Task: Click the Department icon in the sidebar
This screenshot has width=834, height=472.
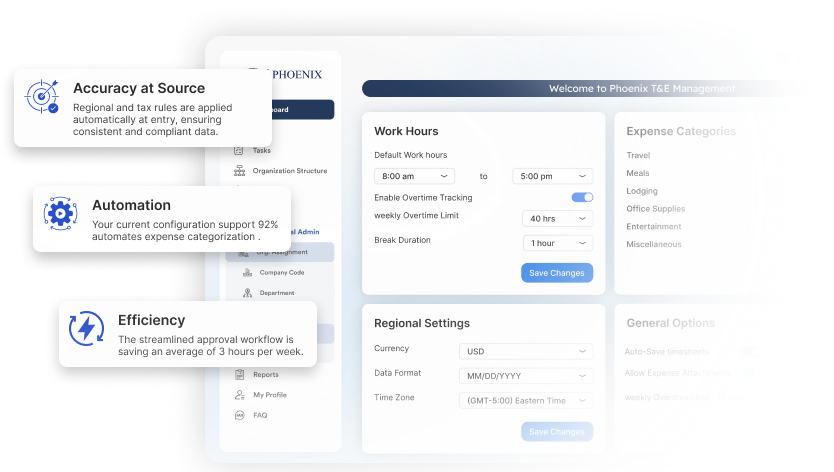Action: coord(246,293)
